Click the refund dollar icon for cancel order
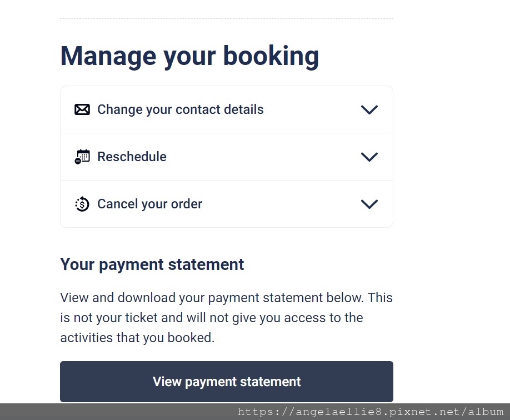This screenshot has width=510, height=420. [82, 204]
